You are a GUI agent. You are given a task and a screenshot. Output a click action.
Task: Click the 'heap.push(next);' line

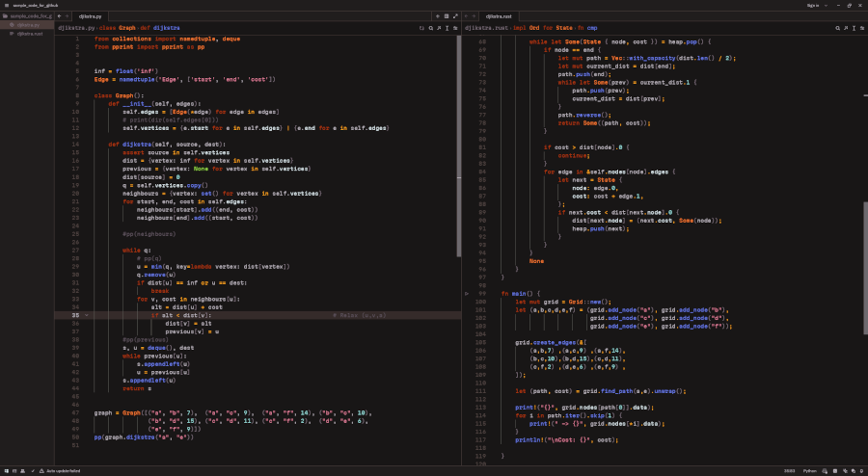[601, 229]
